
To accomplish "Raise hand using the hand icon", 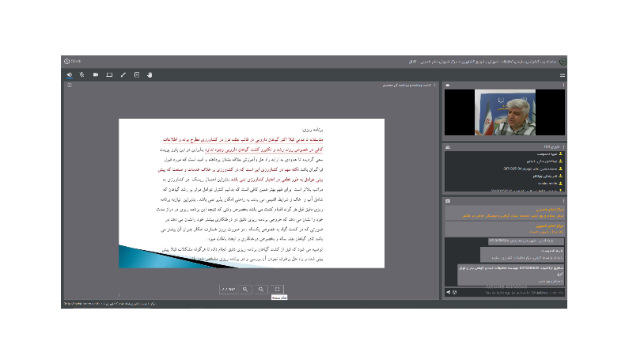I will click(x=150, y=75).
